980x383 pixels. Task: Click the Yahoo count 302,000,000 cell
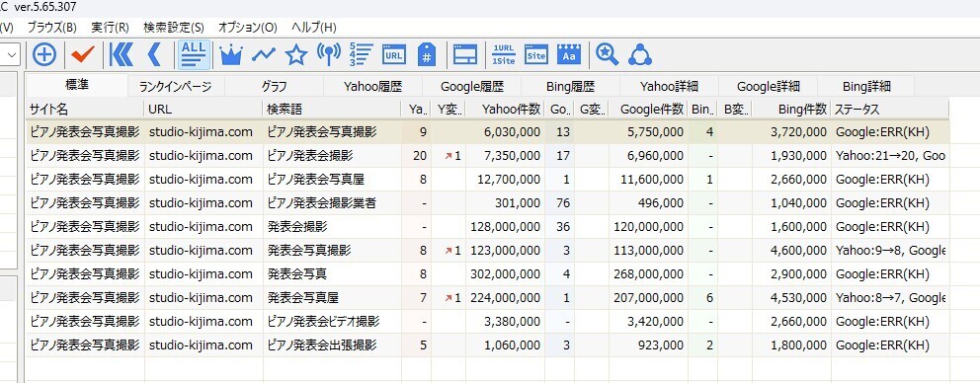click(505, 274)
